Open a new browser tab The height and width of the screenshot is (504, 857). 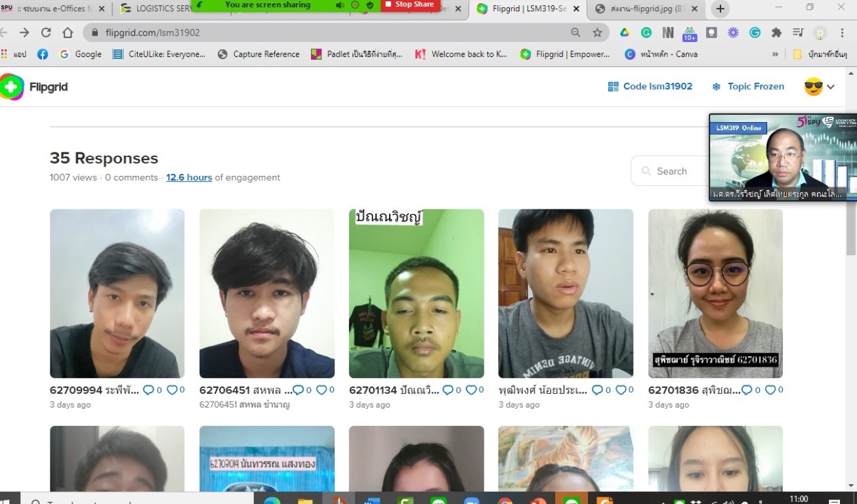coord(721,9)
